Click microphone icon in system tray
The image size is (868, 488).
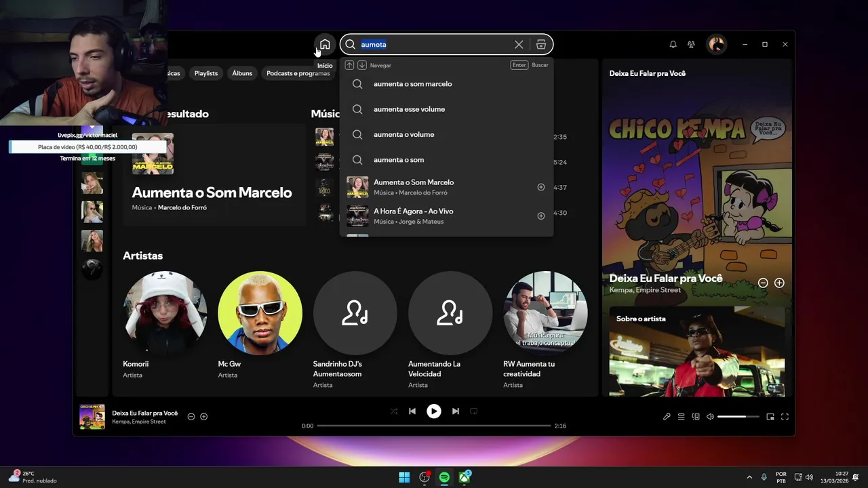click(x=764, y=477)
